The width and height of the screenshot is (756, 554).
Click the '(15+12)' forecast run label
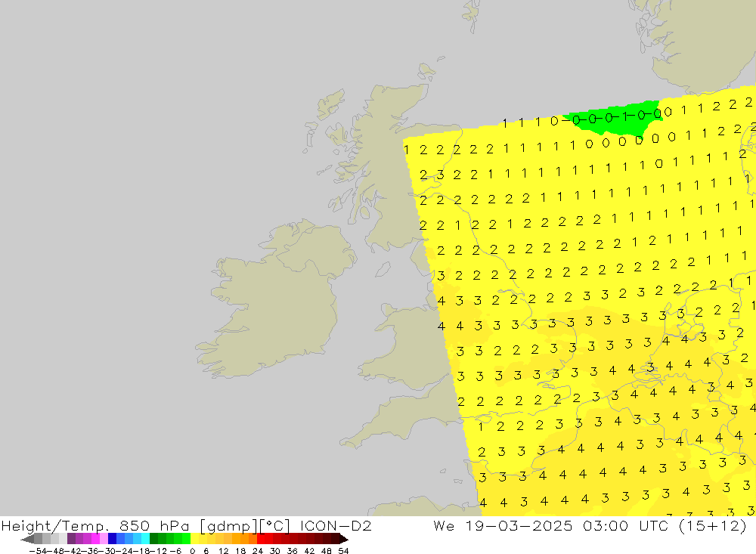pos(713,525)
